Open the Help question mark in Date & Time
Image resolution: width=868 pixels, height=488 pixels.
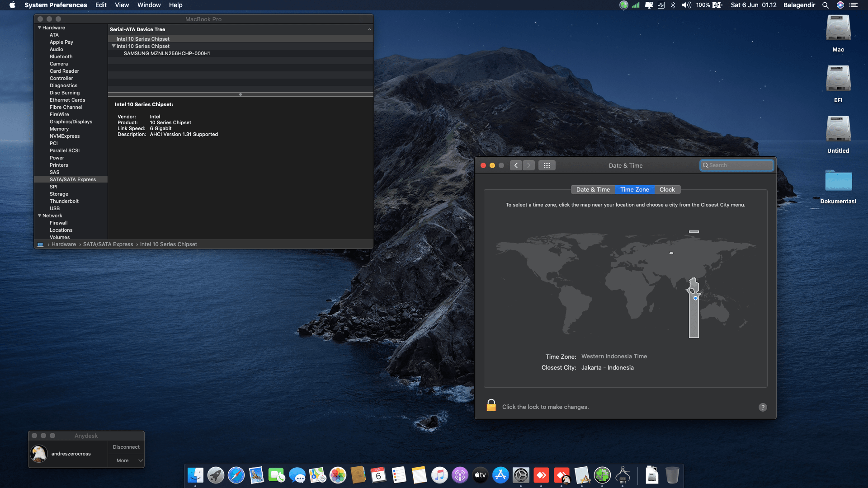[x=763, y=407]
